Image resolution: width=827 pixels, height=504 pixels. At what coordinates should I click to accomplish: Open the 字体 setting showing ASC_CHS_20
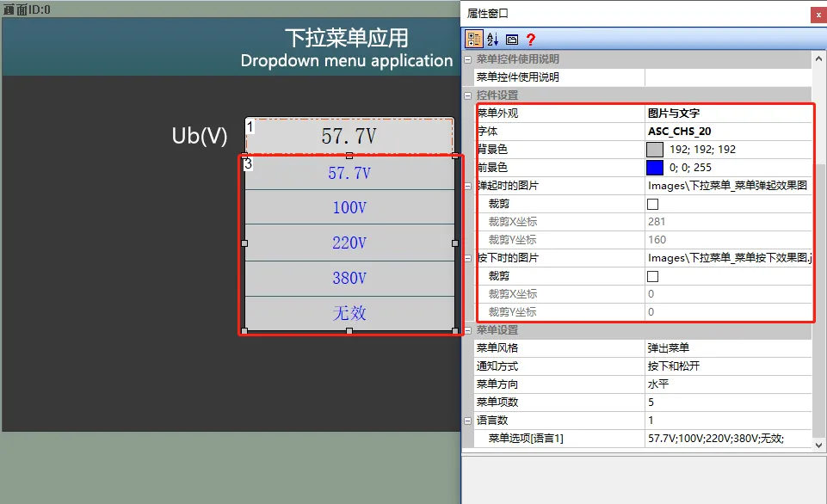688,131
